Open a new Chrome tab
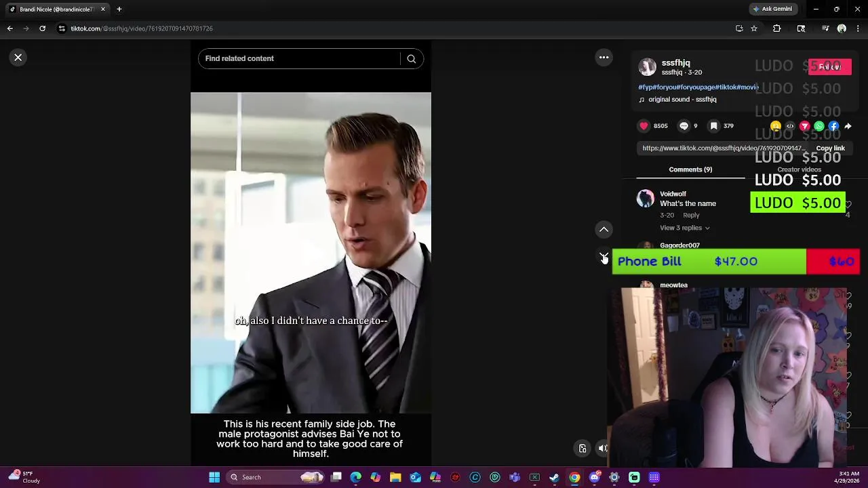Image resolution: width=868 pixels, height=488 pixels. pyautogui.click(x=119, y=9)
